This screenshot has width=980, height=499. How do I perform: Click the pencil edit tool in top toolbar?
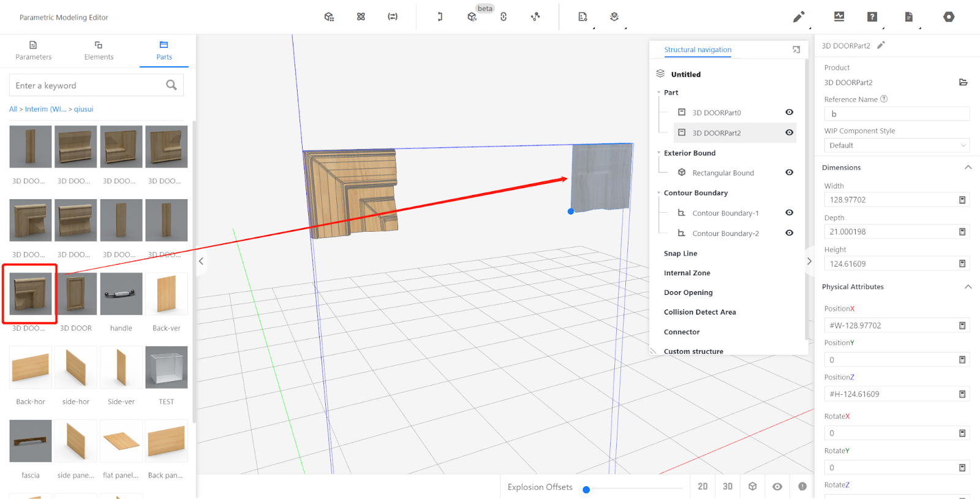[x=799, y=17]
